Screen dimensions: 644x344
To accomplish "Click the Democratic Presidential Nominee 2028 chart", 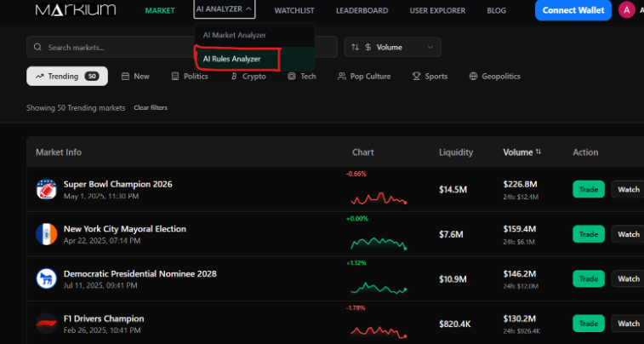I will click(379, 288).
